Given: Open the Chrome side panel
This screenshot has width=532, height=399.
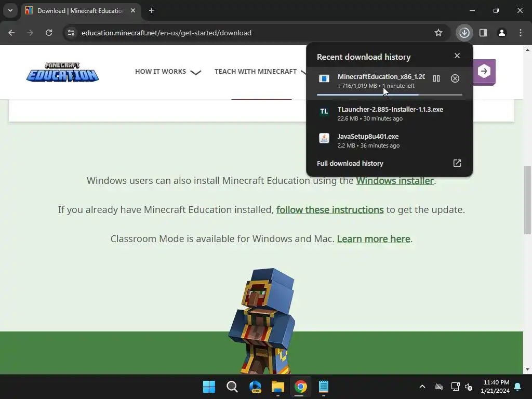Looking at the screenshot, I should pos(483,33).
